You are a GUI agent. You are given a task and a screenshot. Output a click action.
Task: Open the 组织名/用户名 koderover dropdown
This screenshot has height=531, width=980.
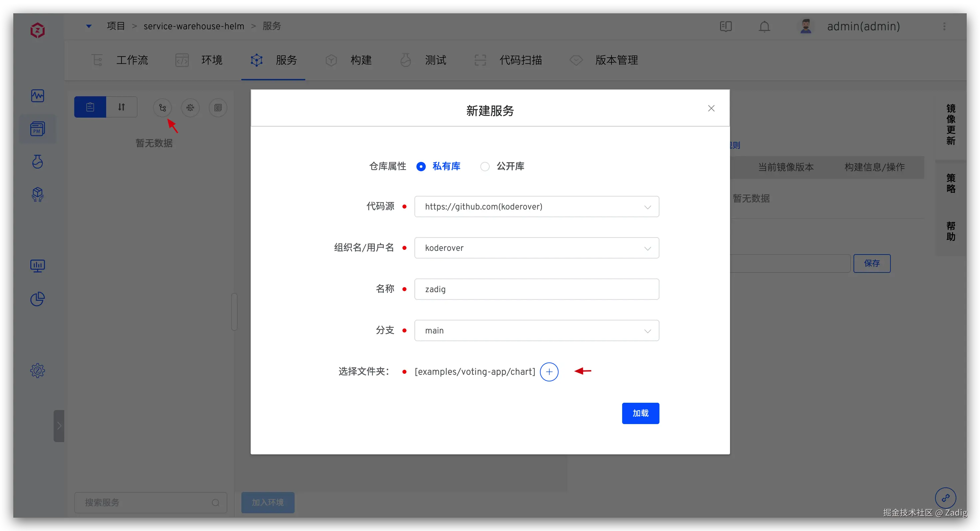[x=536, y=248]
